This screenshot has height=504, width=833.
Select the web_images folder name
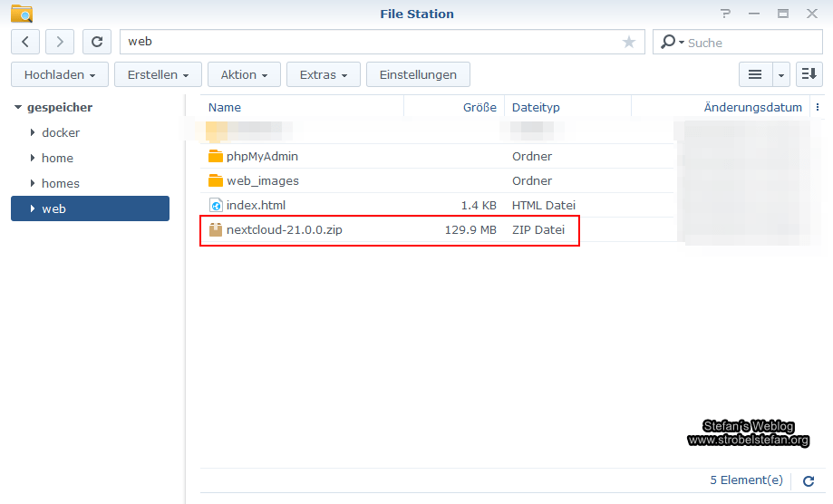tap(263, 180)
